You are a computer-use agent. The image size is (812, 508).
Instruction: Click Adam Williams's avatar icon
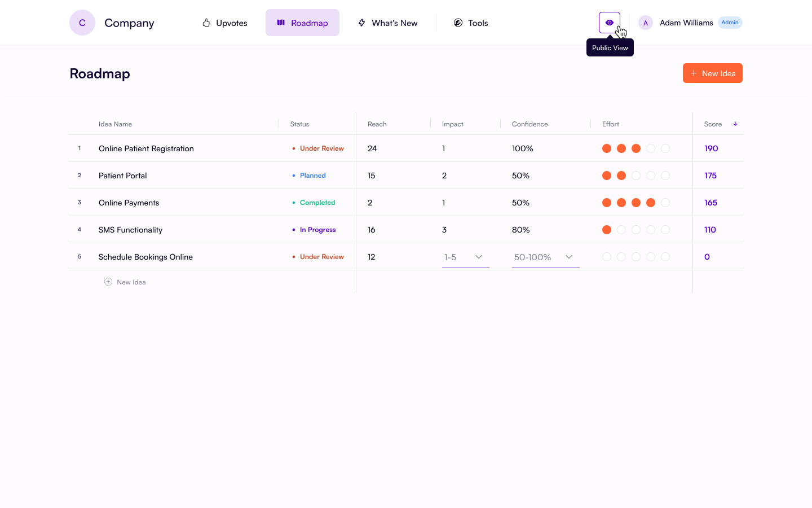(x=645, y=23)
